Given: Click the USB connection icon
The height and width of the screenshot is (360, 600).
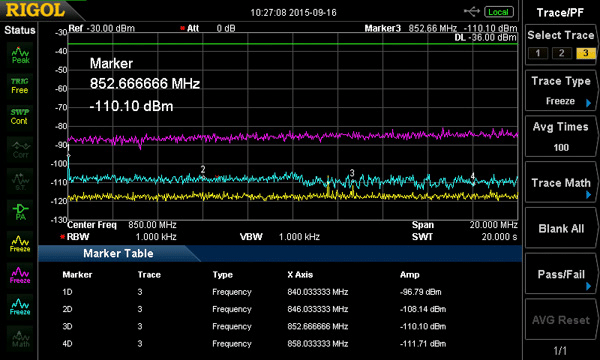Looking at the screenshot, I should [x=472, y=11].
